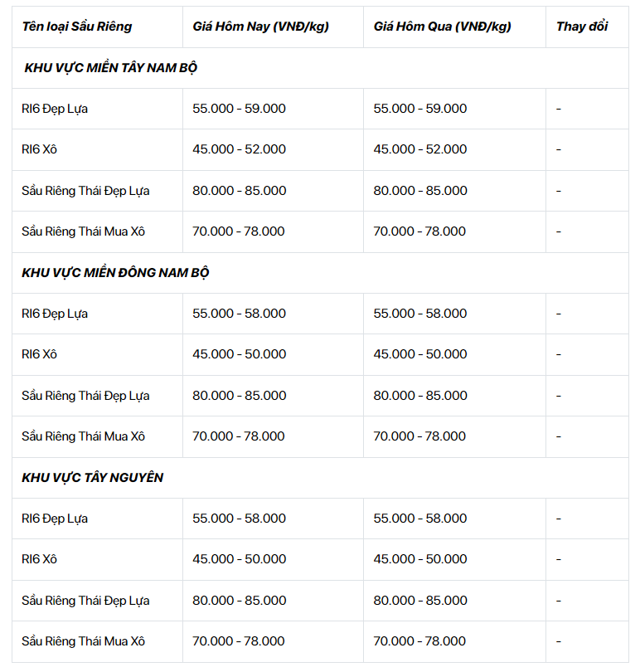
Task: Click 'RI6 Xô' name under Tây Nguyên
Action: pyautogui.click(x=39, y=559)
